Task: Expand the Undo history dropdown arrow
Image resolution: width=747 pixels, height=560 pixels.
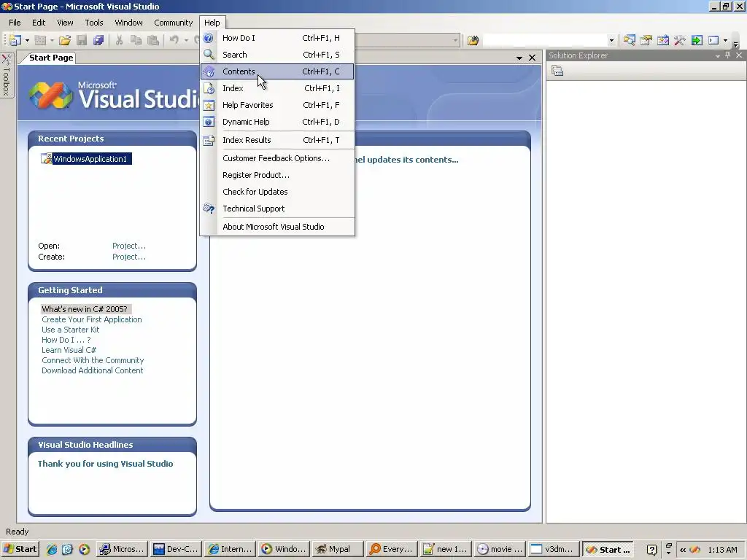Action: 186,41
